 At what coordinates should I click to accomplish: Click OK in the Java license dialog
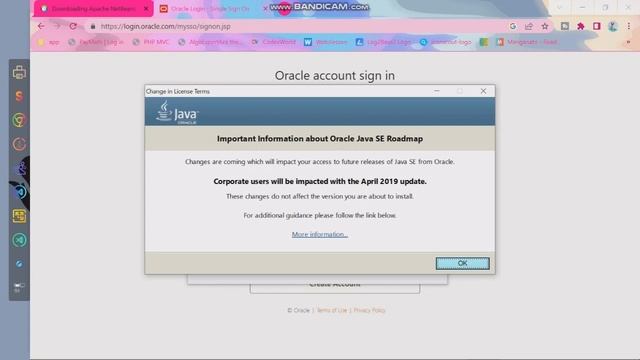tap(462, 263)
